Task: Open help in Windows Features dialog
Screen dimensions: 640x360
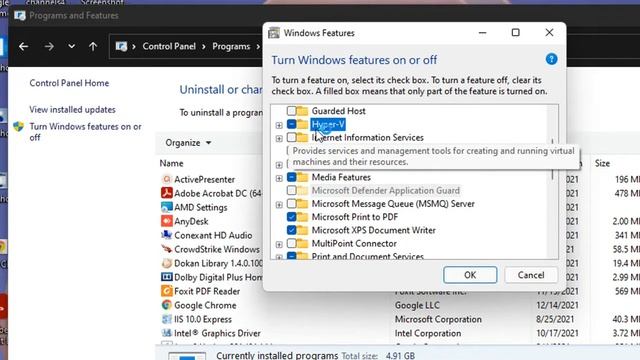Action: click(x=551, y=59)
